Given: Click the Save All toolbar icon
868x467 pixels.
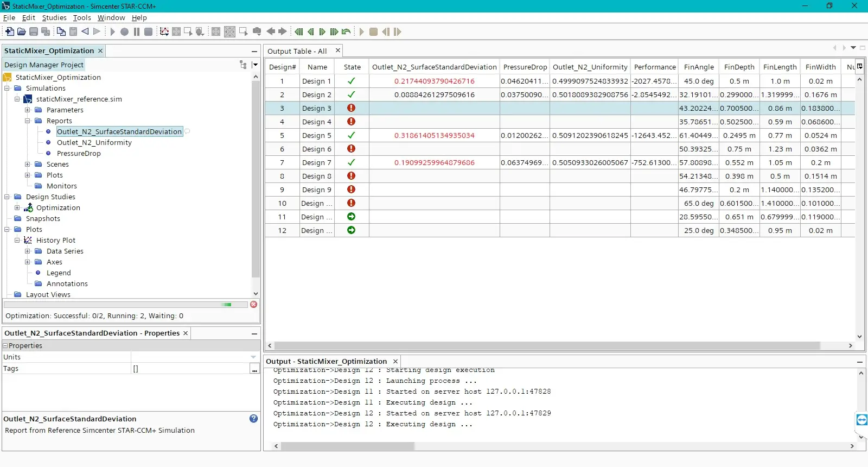Looking at the screenshot, I should coord(46,31).
